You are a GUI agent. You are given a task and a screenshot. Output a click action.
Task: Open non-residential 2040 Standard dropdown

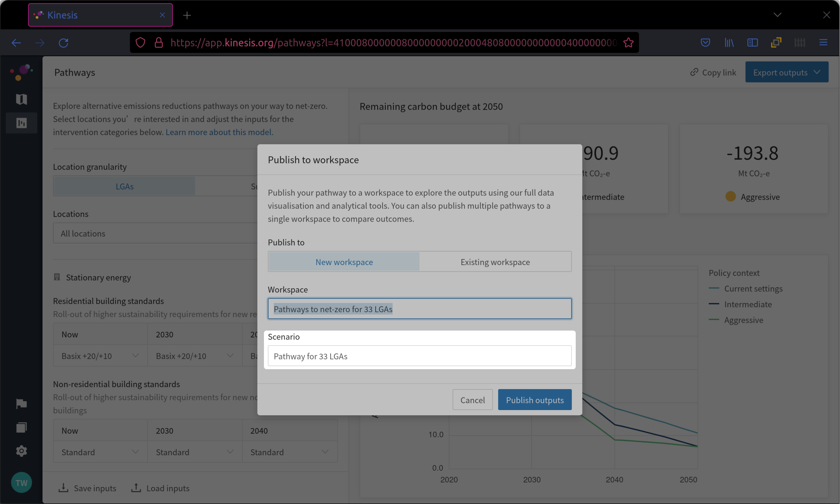(x=290, y=452)
